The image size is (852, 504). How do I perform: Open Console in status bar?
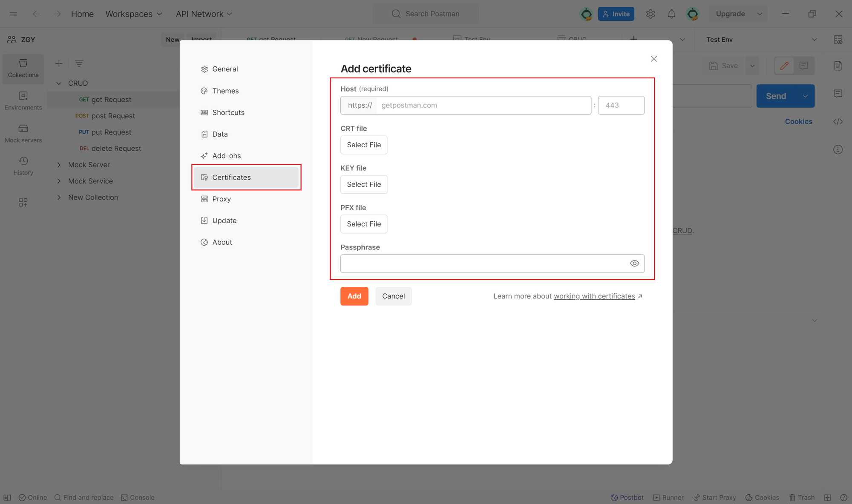click(x=138, y=498)
